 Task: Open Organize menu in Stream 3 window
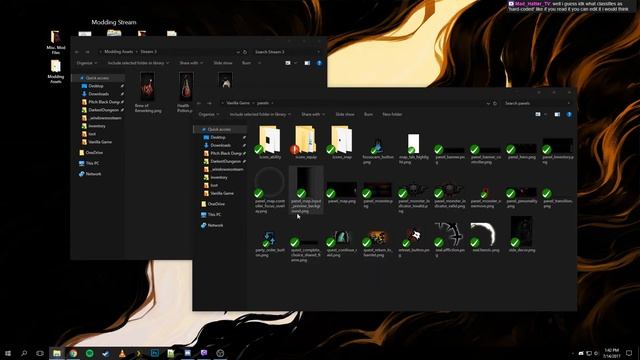[x=87, y=63]
